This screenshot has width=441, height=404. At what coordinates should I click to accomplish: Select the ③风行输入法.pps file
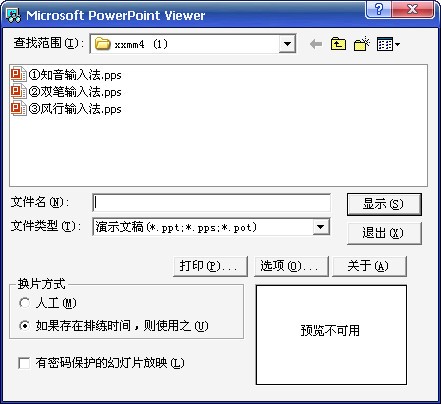coord(66,109)
